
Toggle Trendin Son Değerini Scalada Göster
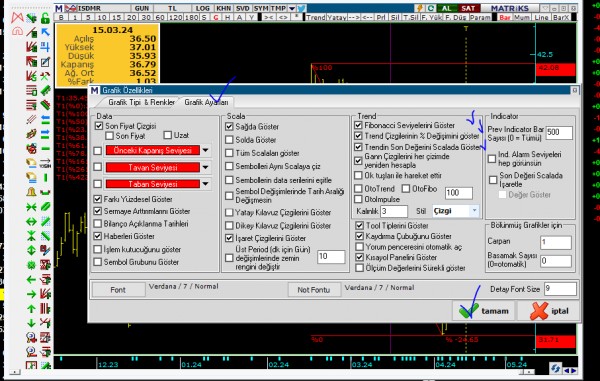coord(358,147)
